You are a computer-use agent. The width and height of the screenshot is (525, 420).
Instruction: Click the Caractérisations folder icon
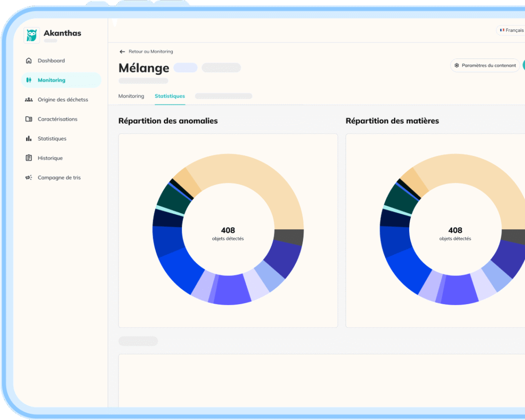tap(29, 119)
